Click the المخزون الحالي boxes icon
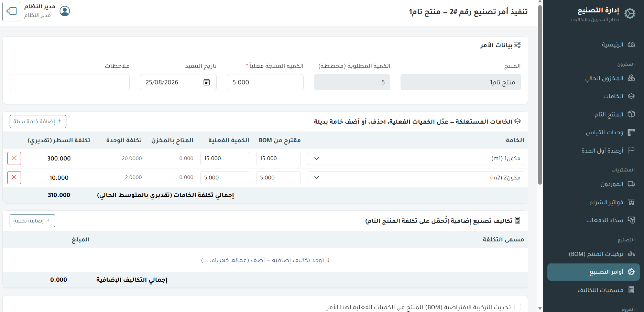 click(631, 78)
